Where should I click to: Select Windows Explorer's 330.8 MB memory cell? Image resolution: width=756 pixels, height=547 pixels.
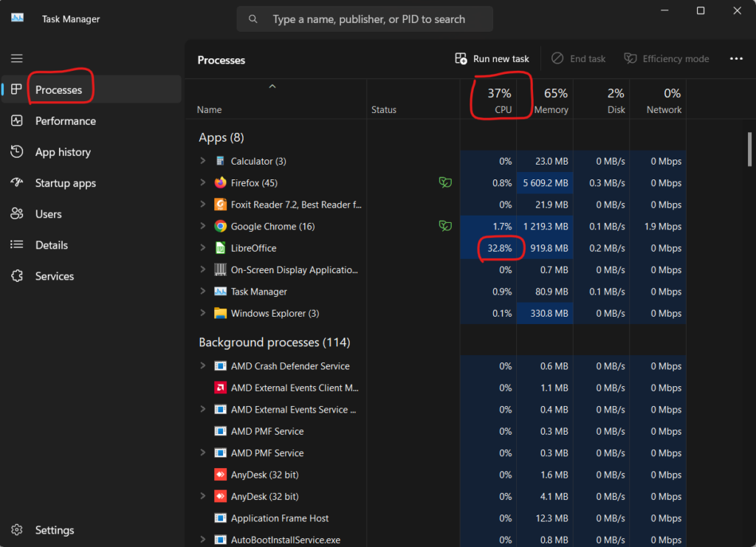point(545,313)
